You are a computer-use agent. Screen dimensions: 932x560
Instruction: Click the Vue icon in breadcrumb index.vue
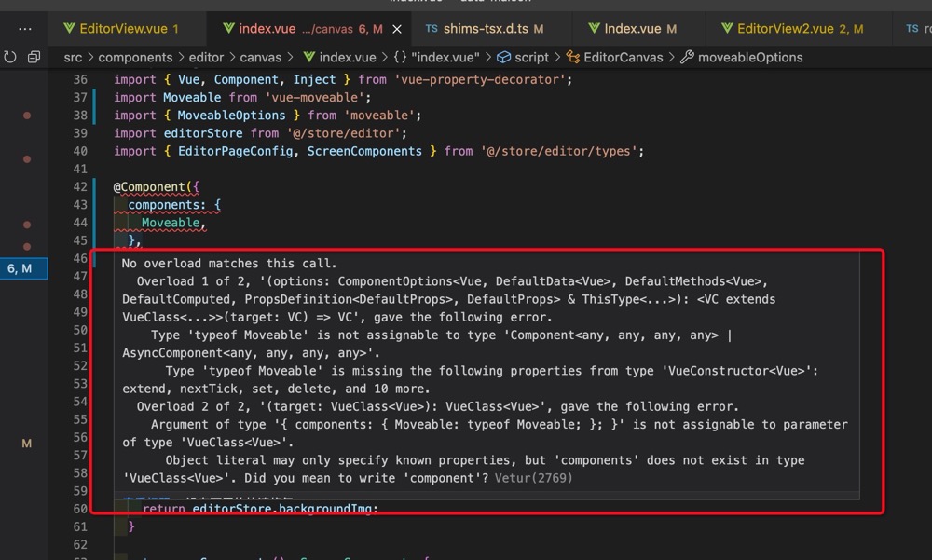coord(309,57)
